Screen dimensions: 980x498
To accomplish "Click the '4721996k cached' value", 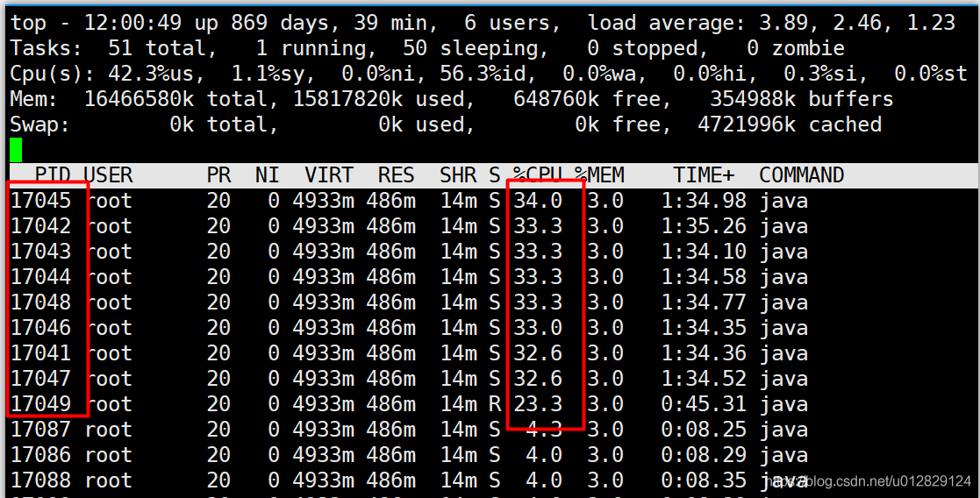I will click(790, 125).
